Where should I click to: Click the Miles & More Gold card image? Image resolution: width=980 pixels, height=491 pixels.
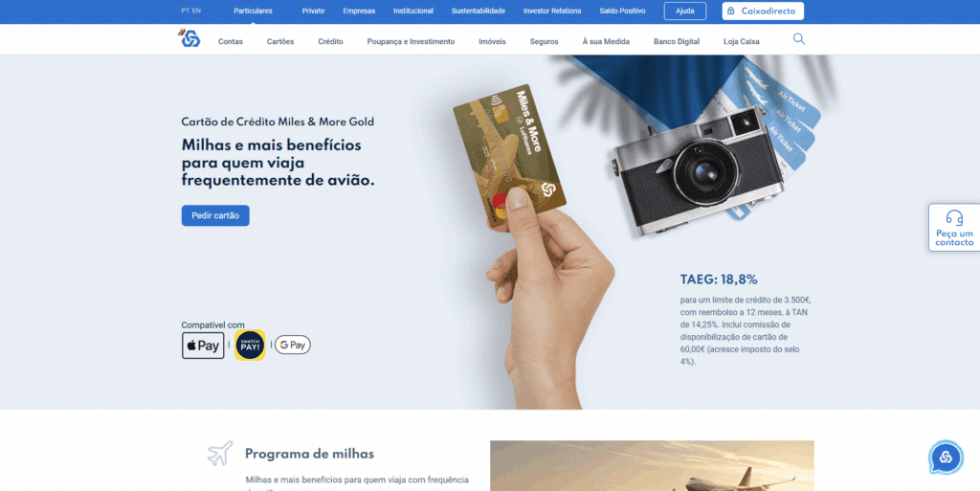pyautogui.click(x=509, y=156)
